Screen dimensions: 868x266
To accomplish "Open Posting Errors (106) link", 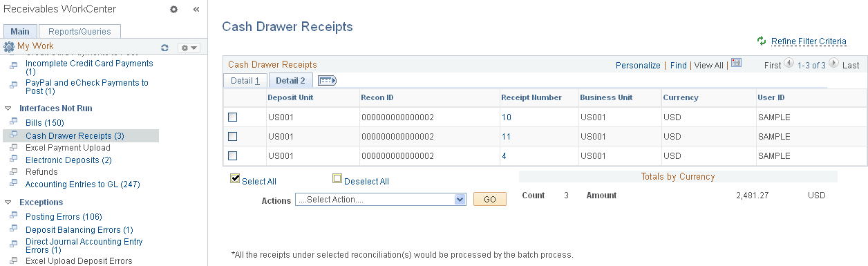I will tap(64, 217).
